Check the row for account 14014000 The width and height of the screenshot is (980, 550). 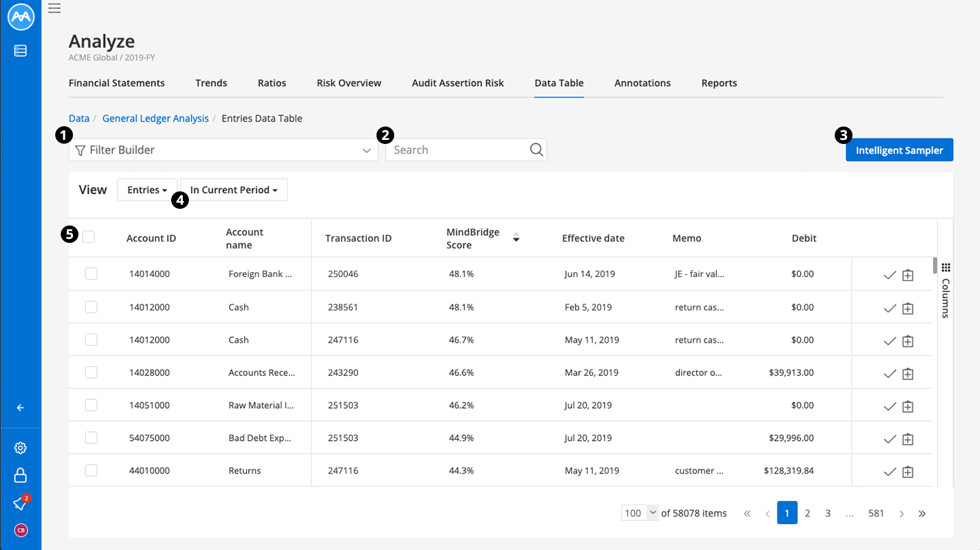91,274
